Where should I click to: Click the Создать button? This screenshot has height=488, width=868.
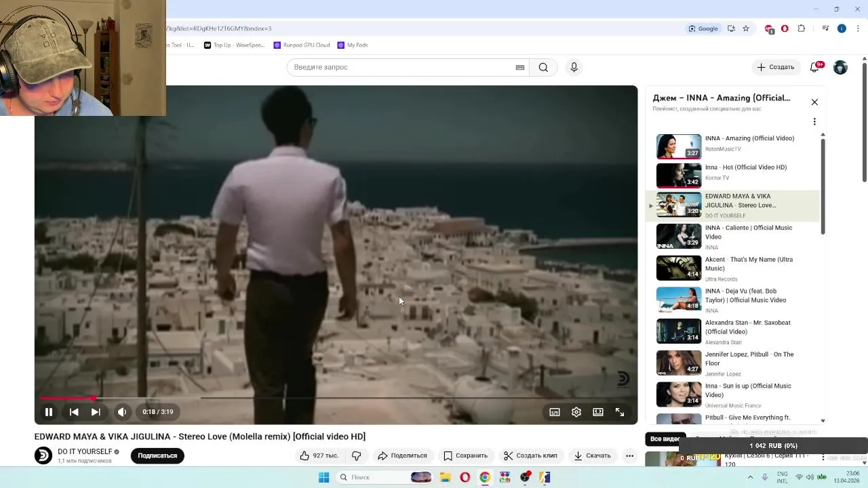pyautogui.click(x=775, y=67)
